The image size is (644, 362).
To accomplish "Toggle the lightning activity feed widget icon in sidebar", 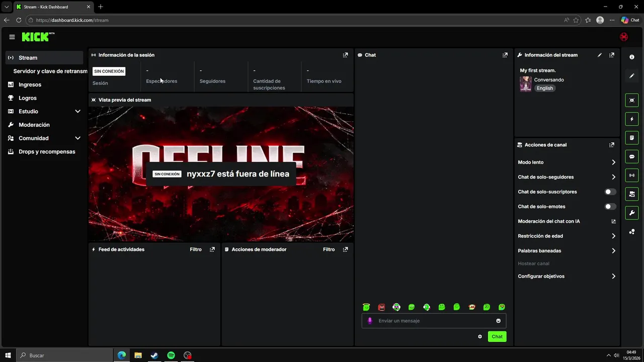I will [x=632, y=119].
